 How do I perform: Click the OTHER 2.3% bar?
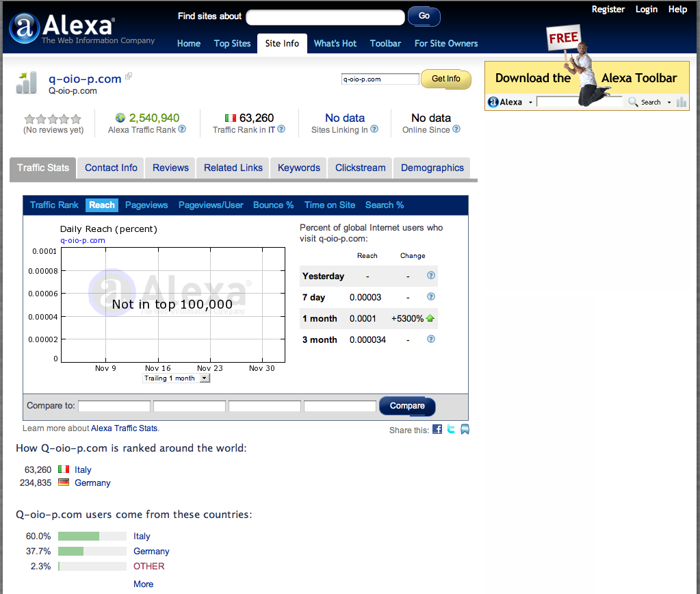pyautogui.click(x=92, y=567)
